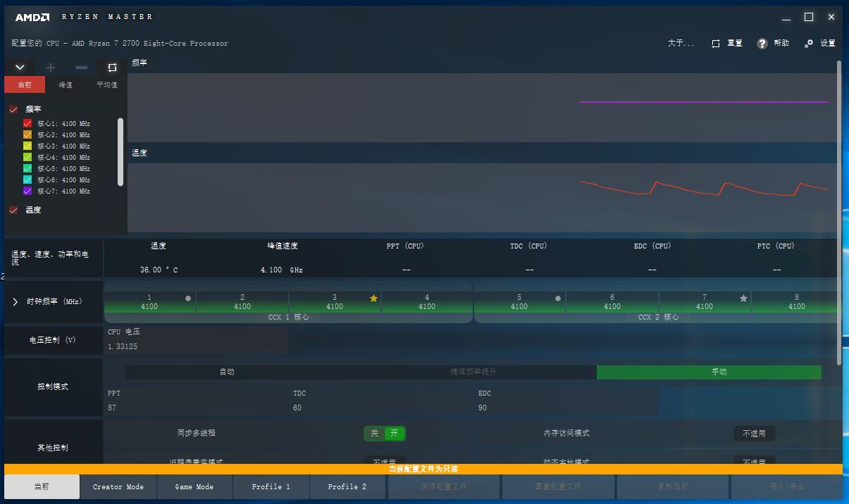Toggle the 同步多线程 on/off switch
The image size is (849, 504).
point(385,434)
